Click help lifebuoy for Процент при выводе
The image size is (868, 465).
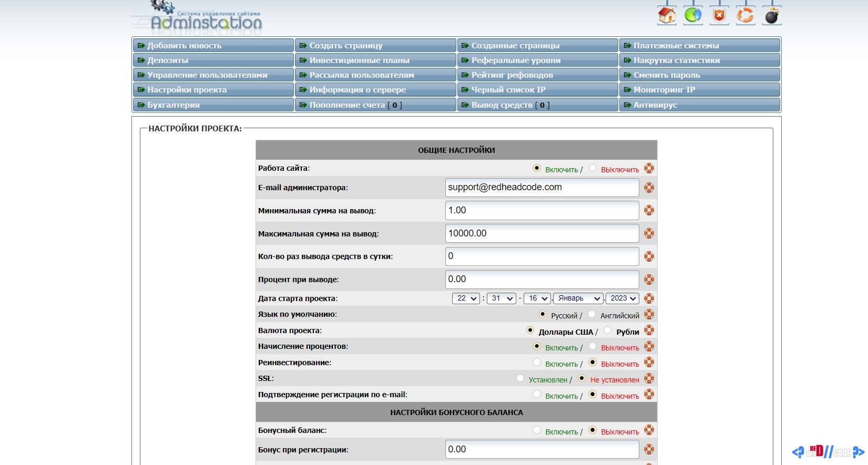pos(649,280)
